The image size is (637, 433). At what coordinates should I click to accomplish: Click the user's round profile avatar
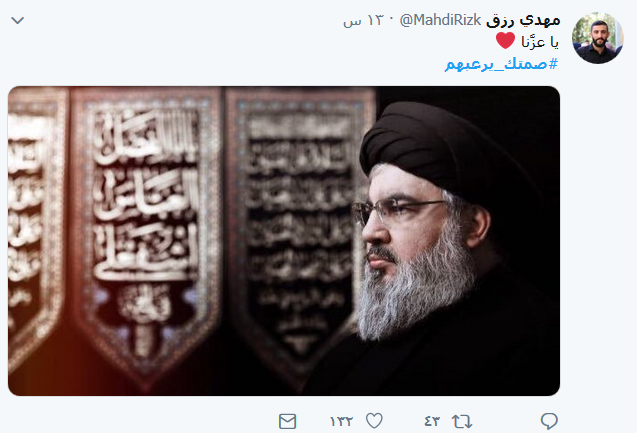[597, 38]
